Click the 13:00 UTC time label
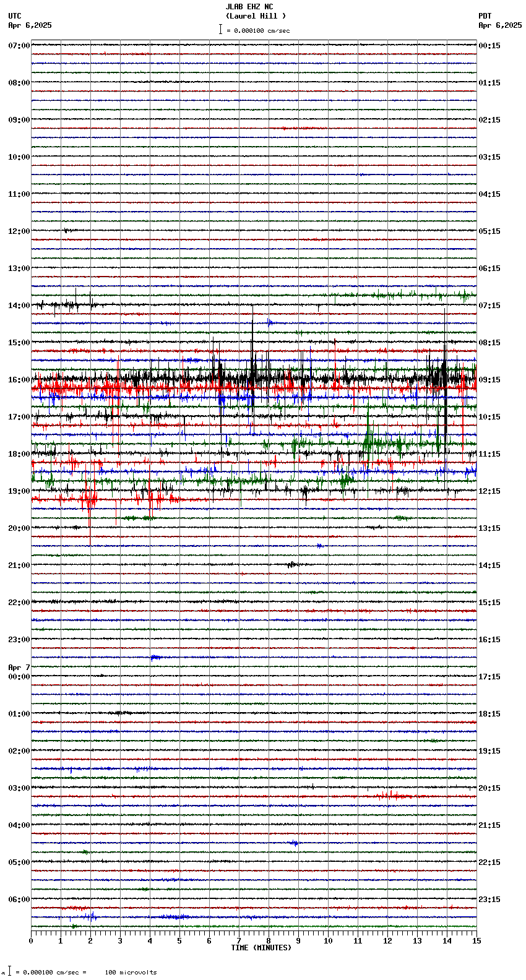526x980 pixels. pos(19,269)
